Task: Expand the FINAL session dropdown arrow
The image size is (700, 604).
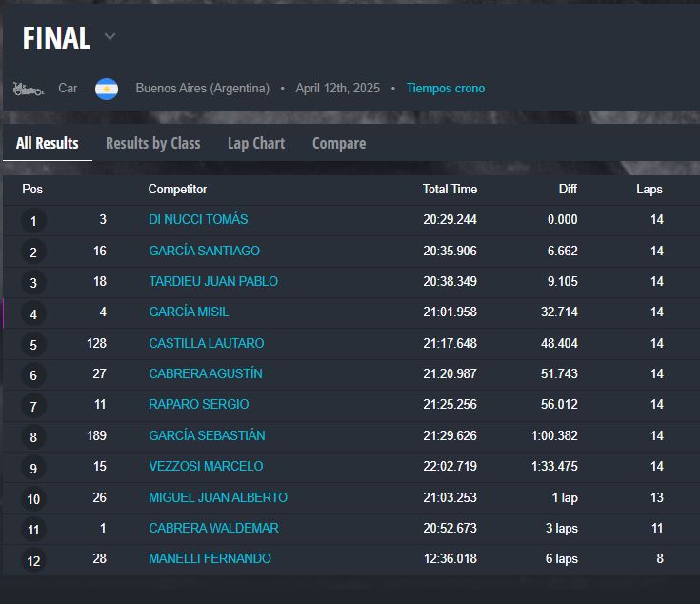Action: pos(110,37)
